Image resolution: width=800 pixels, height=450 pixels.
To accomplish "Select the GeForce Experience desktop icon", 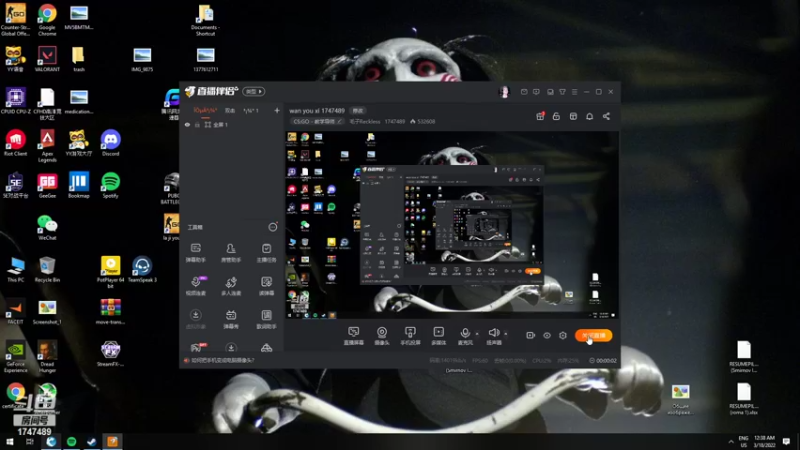I will pyautogui.click(x=15, y=357).
